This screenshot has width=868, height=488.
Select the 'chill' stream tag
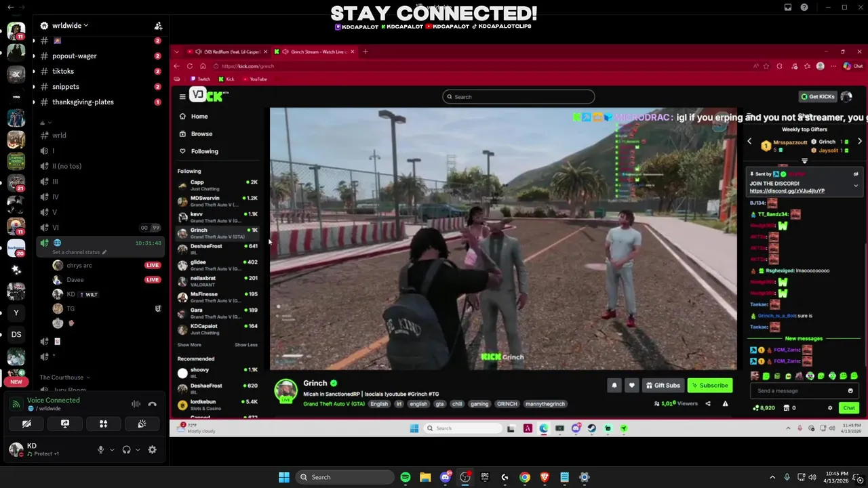pos(457,404)
